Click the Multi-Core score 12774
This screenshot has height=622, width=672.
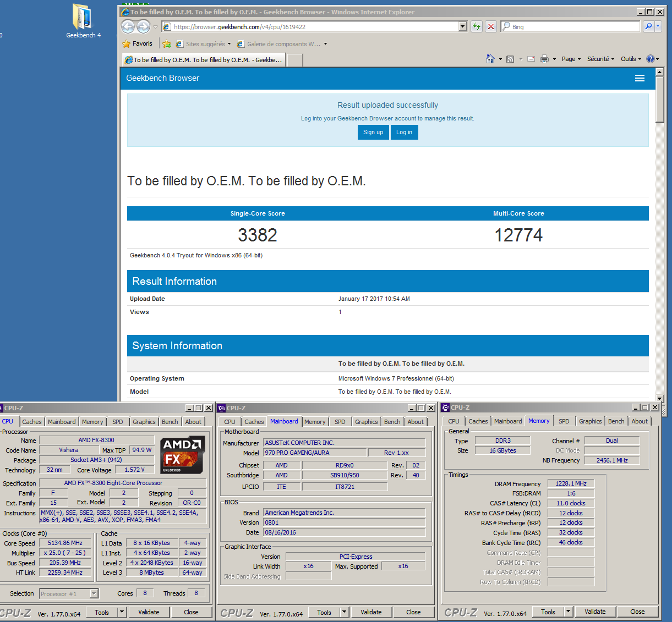[x=518, y=235]
